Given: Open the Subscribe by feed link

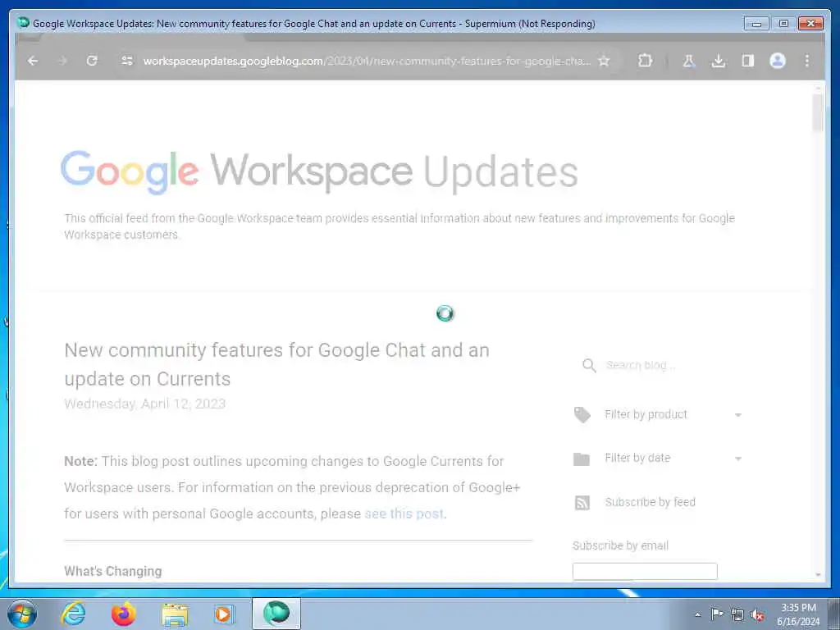Looking at the screenshot, I should point(650,502).
